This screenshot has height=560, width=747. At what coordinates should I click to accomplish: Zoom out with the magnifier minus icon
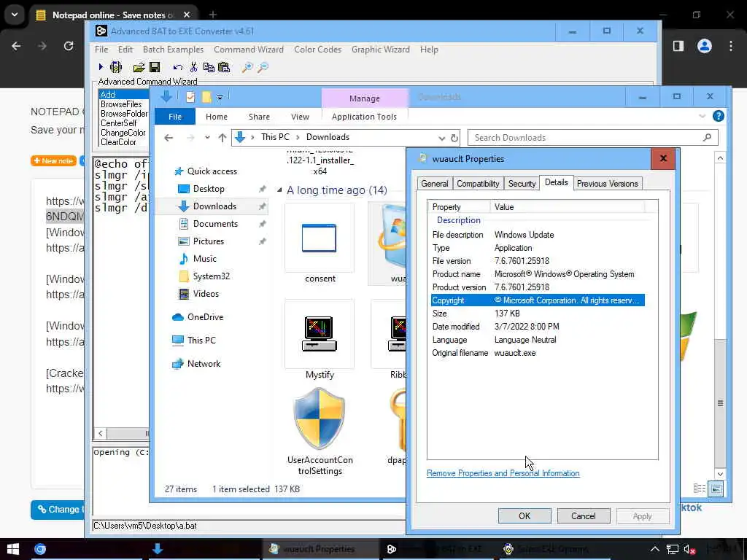[263, 67]
